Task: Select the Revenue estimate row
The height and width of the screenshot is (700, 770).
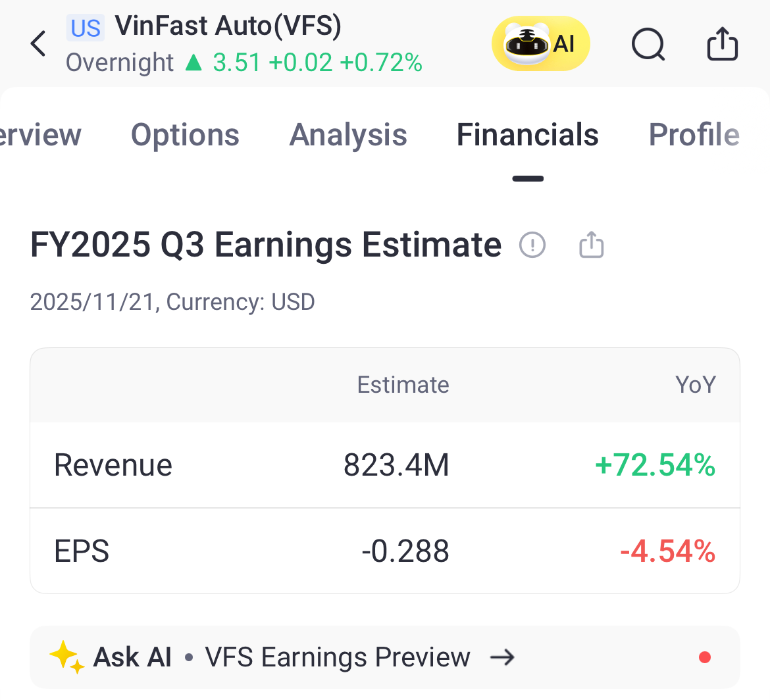Action: [384, 465]
